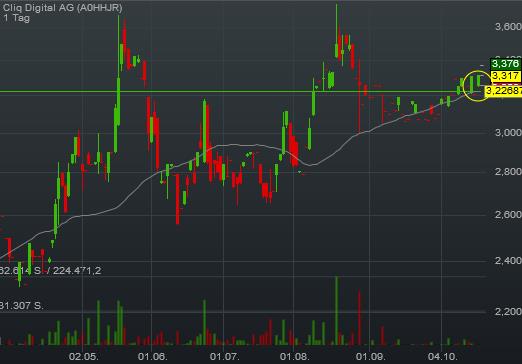
Task: Click the '81.307 S.' volume label
Action: coord(21,305)
